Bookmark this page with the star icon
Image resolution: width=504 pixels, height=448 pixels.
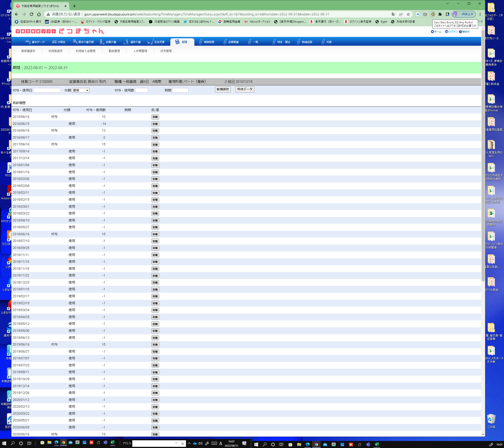coord(408,14)
